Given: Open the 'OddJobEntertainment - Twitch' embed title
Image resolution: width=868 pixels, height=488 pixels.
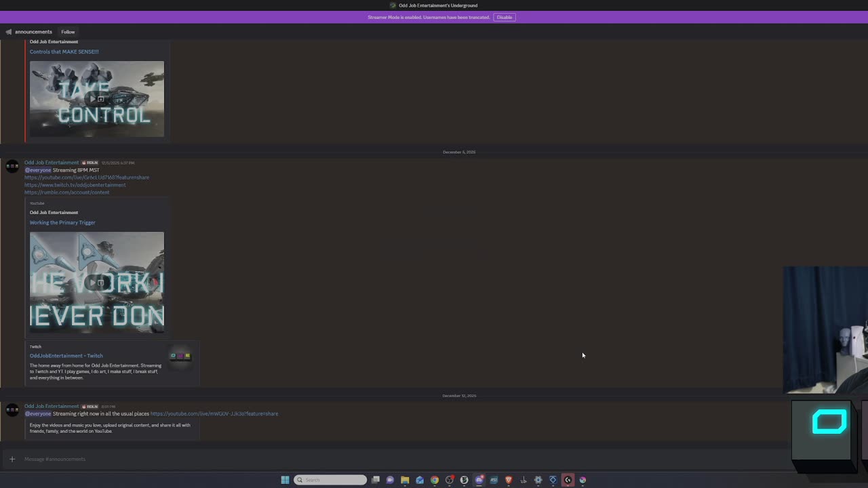Looking at the screenshot, I should coord(66,356).
